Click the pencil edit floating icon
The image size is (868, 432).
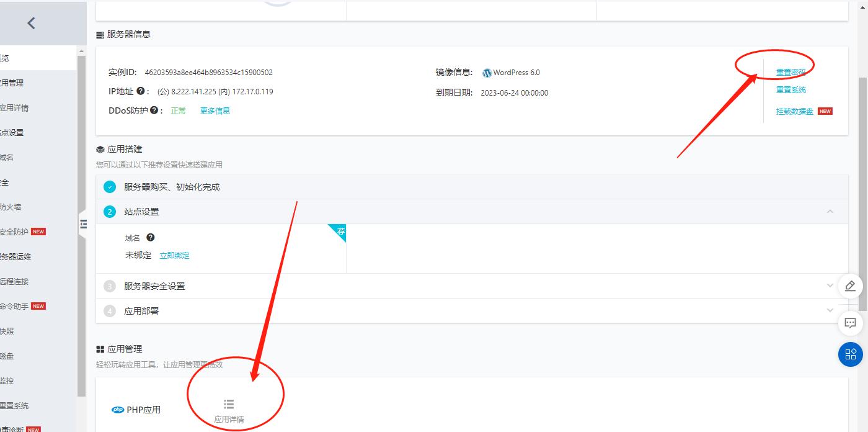(850, 285)
